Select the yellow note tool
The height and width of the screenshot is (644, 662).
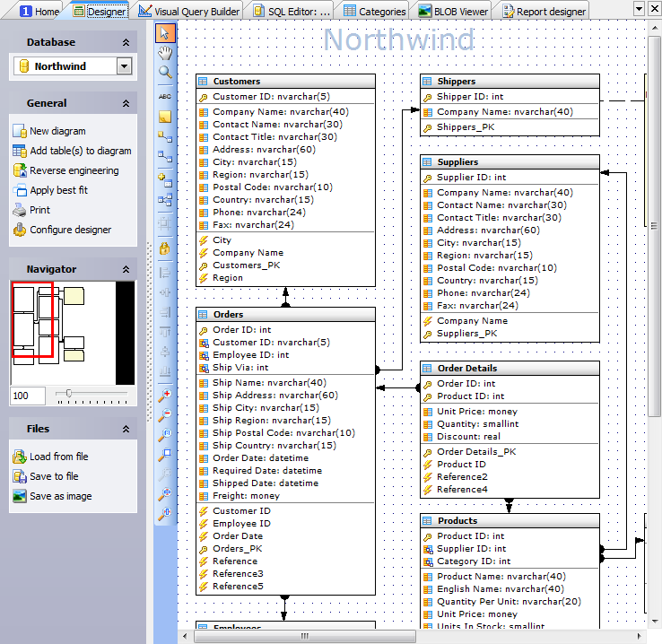tap(165, 117)
